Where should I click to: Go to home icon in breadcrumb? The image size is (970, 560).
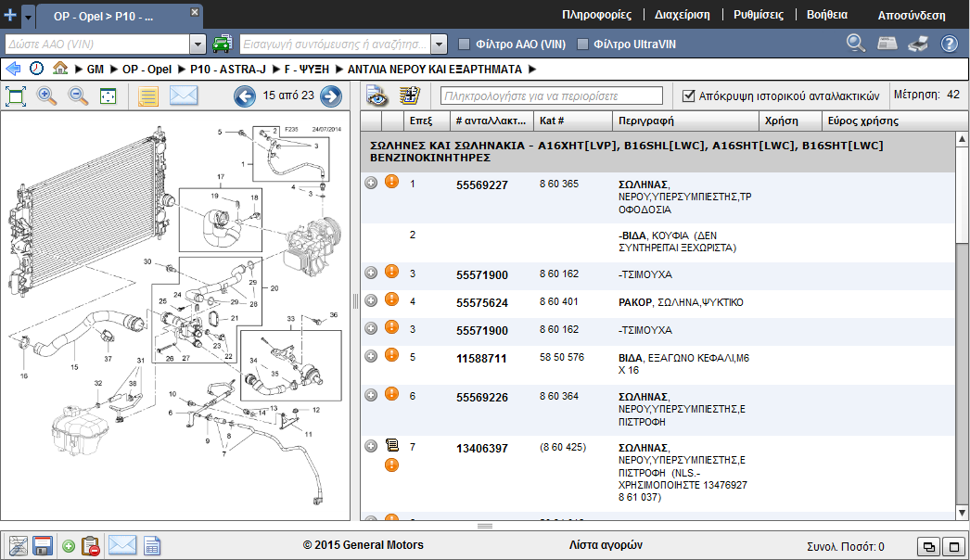tap(60, 68)
